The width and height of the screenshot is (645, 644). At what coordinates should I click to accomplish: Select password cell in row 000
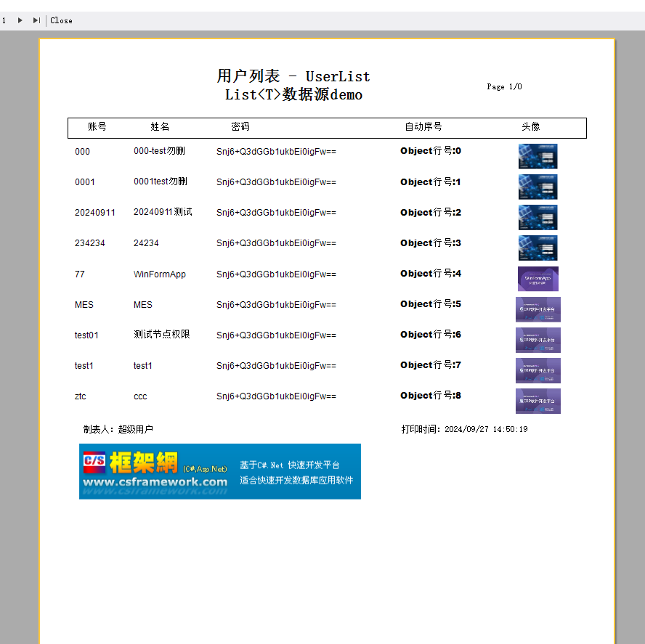pos(276,151)
